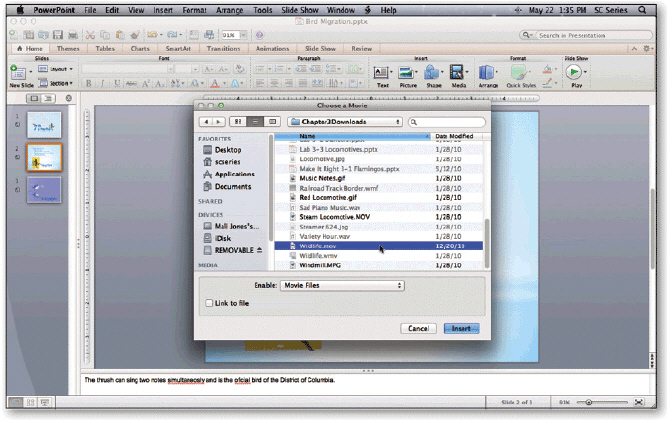This screenshot has width=668, height=421.
Task: Switch dialog to column view
Action: click(272, 122)
